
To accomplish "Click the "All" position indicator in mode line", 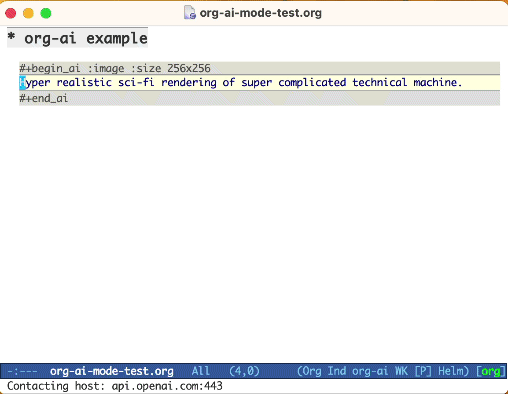I will [201, 371].
